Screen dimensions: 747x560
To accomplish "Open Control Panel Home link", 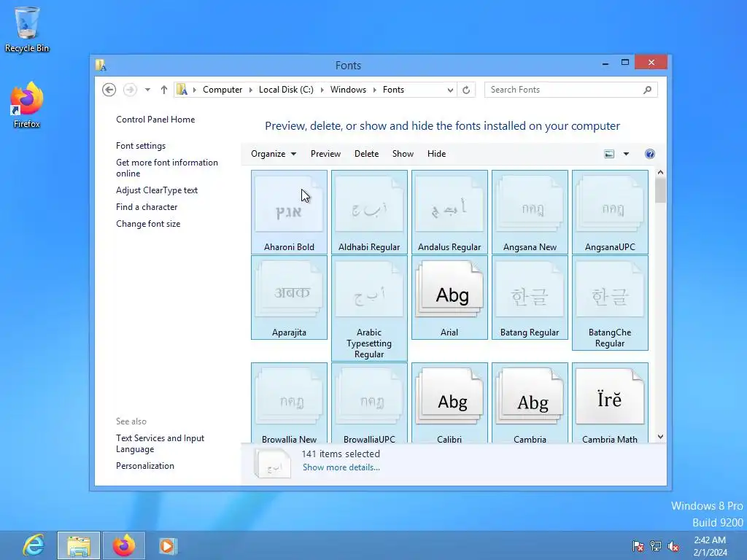I will [155, 120].
